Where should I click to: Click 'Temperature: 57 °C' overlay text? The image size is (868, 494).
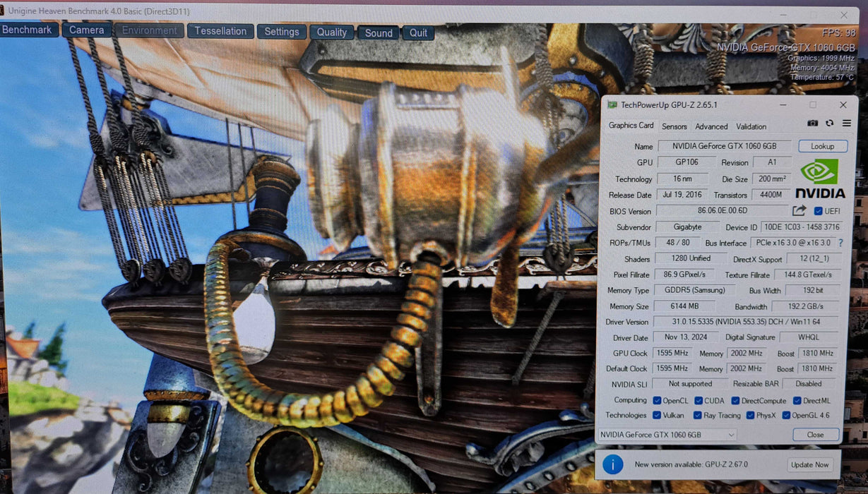point(823,77)
